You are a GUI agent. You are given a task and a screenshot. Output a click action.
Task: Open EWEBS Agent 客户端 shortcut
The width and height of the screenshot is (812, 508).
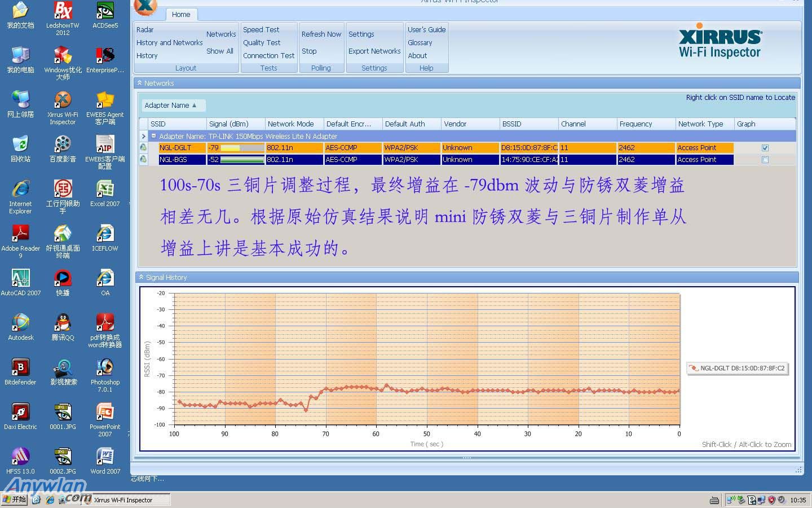pyautogui.click(x=105, y=108)
